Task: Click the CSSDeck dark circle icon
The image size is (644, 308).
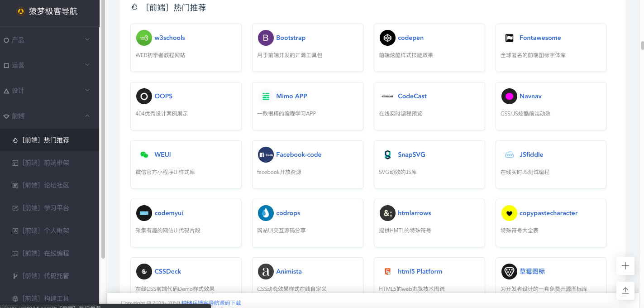Action: pyautogui.click(x=144, y=272)
